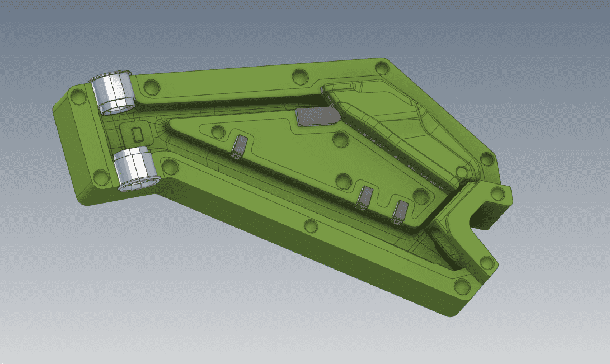Click the hole right of the lower bushing
610x364 pixels.
(170, 166)
